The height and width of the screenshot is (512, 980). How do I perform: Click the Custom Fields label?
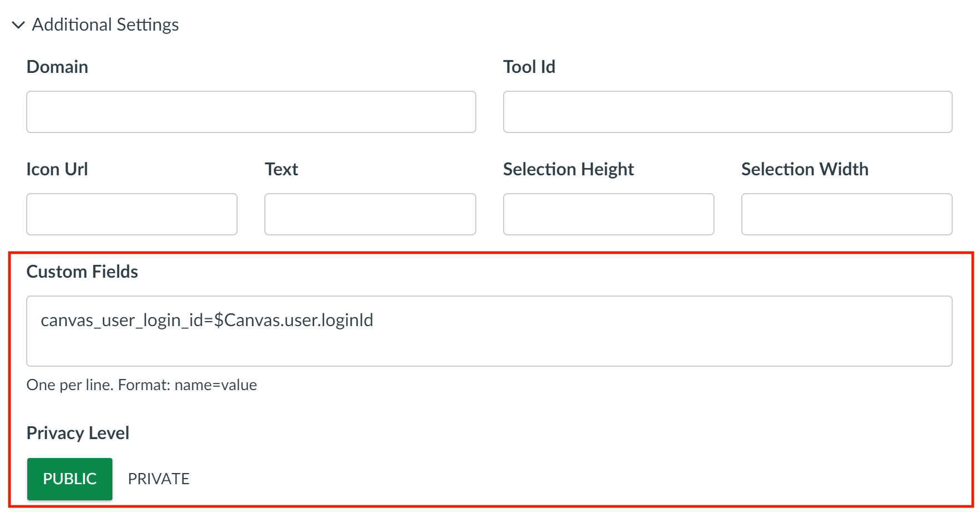pos(82,272)
